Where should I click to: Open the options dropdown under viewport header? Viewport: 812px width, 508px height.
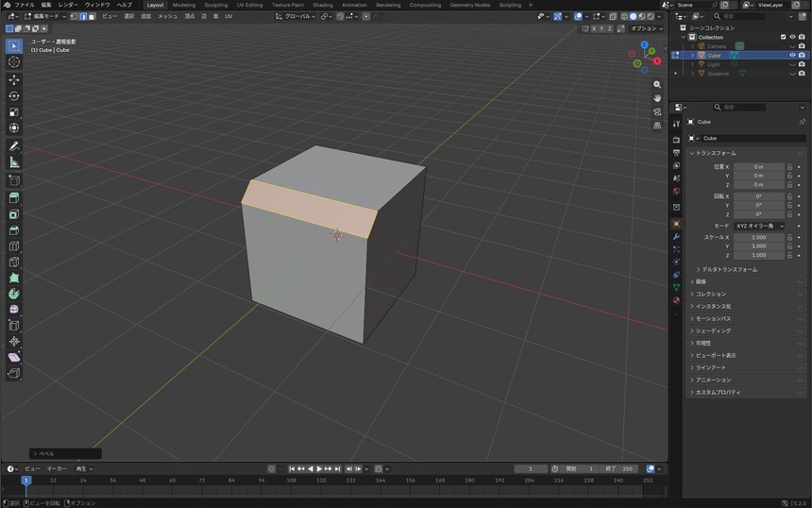[647, 28]
